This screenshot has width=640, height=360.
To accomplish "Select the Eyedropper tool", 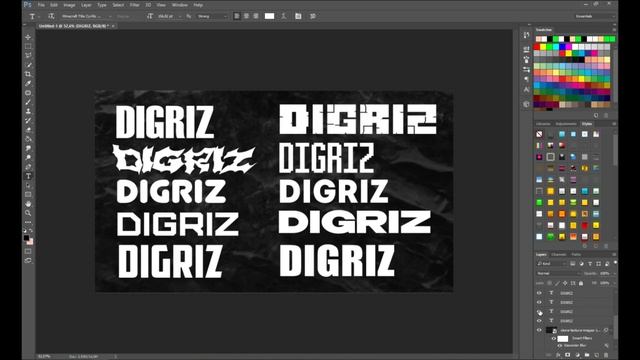I will click(x=28, y=83).
